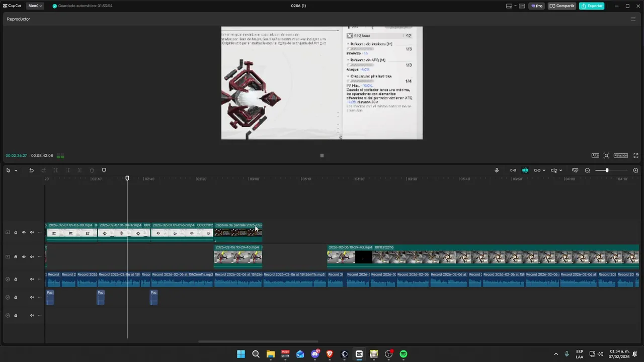Mute the empty bottom audio track
The image size is (644, 362).
tap(32, 315)
